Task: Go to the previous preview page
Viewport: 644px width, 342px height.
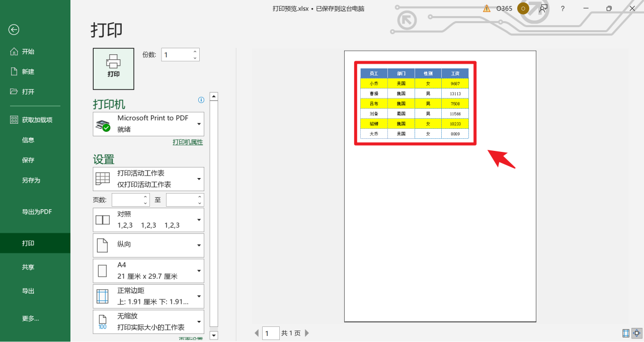Action: click(x=257, y=333)
